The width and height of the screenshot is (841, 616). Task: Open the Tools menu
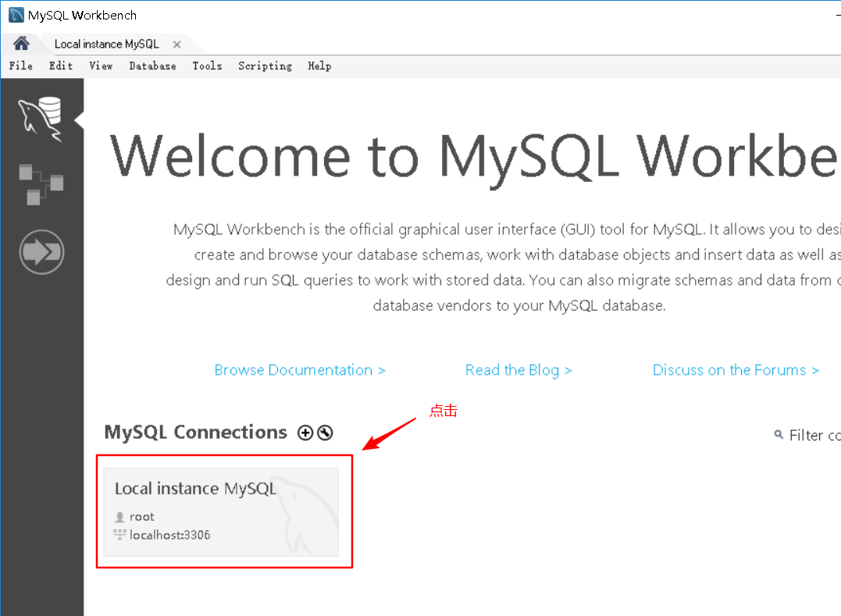pos(207,66)
